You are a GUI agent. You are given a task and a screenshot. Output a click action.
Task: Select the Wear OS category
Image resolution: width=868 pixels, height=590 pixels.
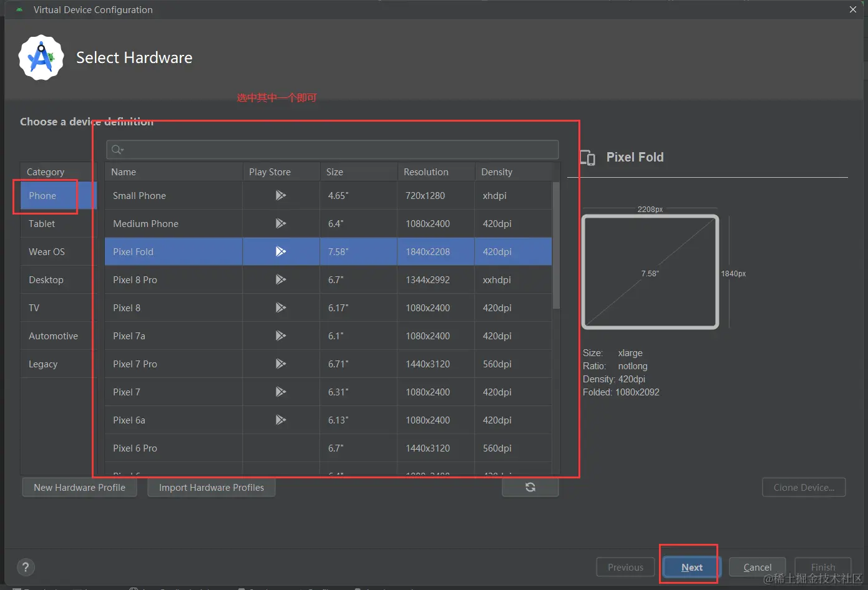59,251
